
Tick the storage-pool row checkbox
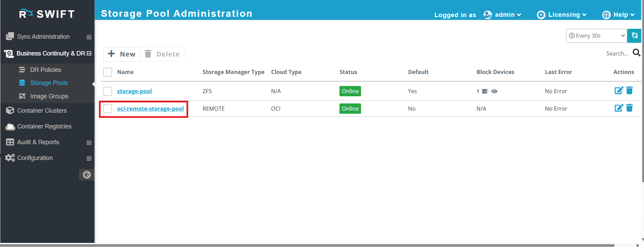coord(108,91)
